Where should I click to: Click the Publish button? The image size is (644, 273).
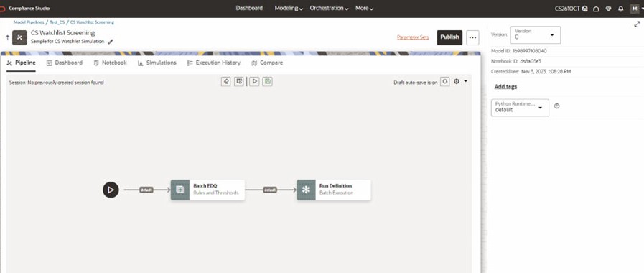point(449,37)
